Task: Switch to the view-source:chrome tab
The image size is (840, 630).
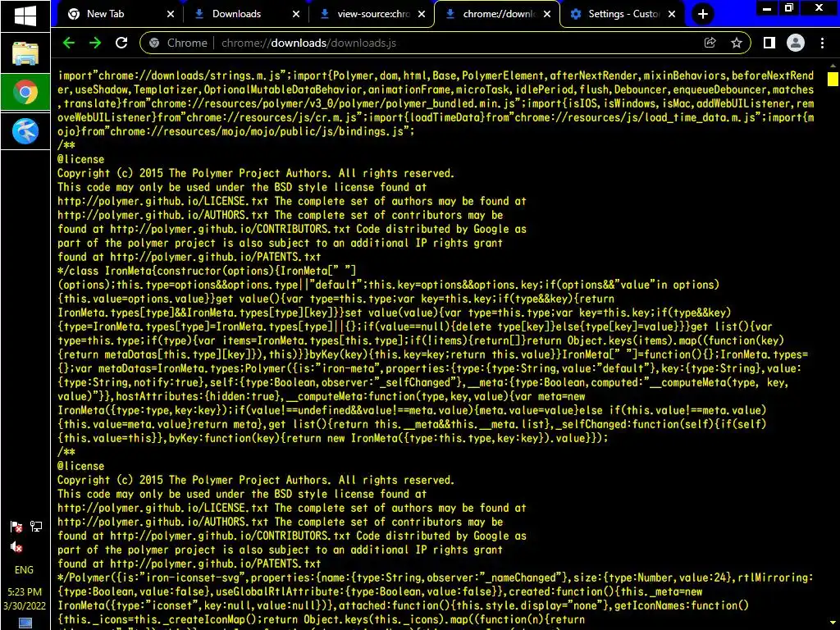Action: (x=373, y=14)
